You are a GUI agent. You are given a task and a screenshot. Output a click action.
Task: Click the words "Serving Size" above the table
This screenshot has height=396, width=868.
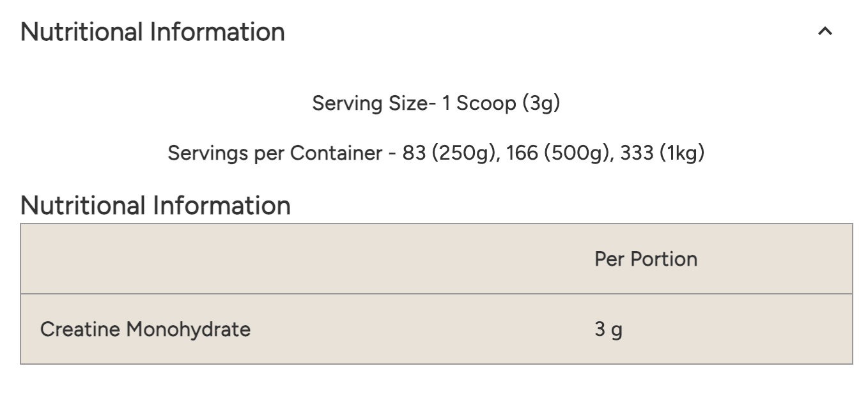[369, 103]
